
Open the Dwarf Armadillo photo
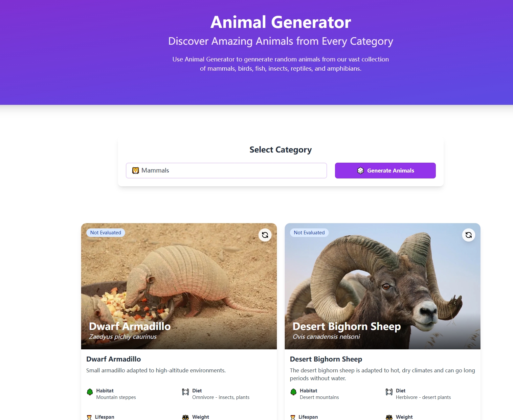click(179, 286)
